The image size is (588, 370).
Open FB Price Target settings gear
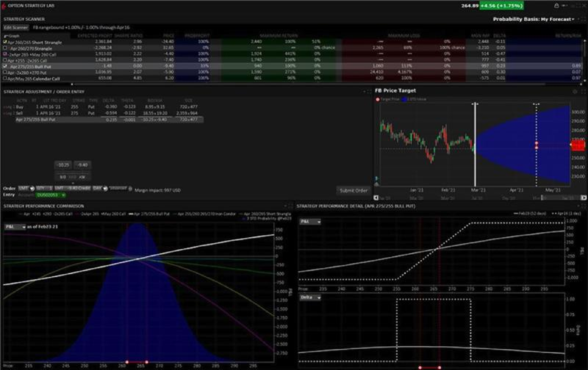click(575, 91)
